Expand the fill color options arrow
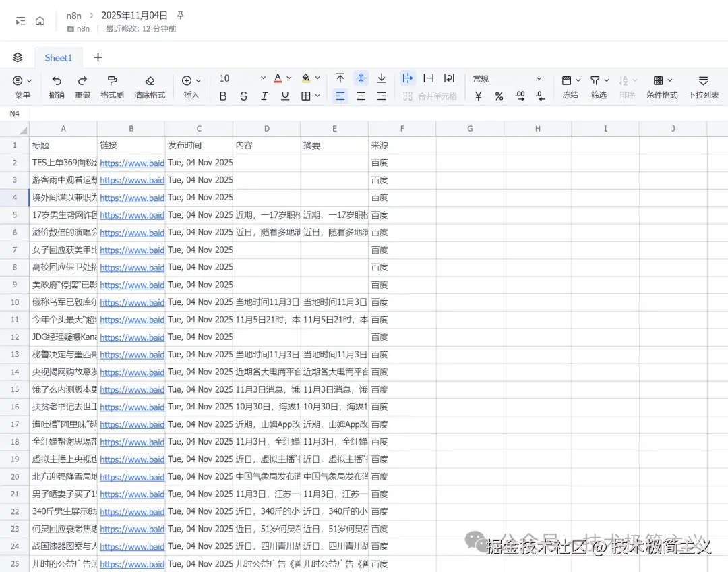The width and height of the screenshot is (728, 572). tap(317, 78)
